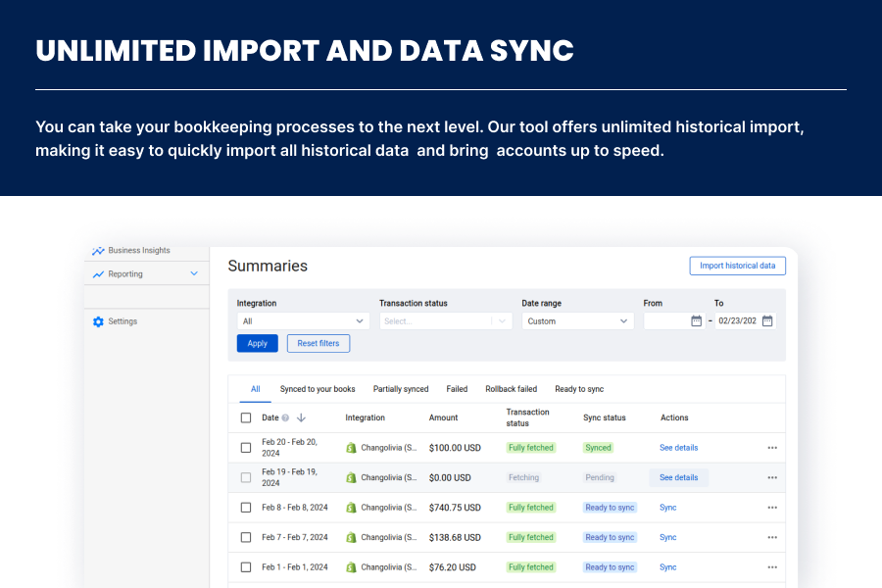Toggle the select-all checkbox in table header
This screenshot has height=588, width=882.
pyautogui.click(x=246, y=417)
